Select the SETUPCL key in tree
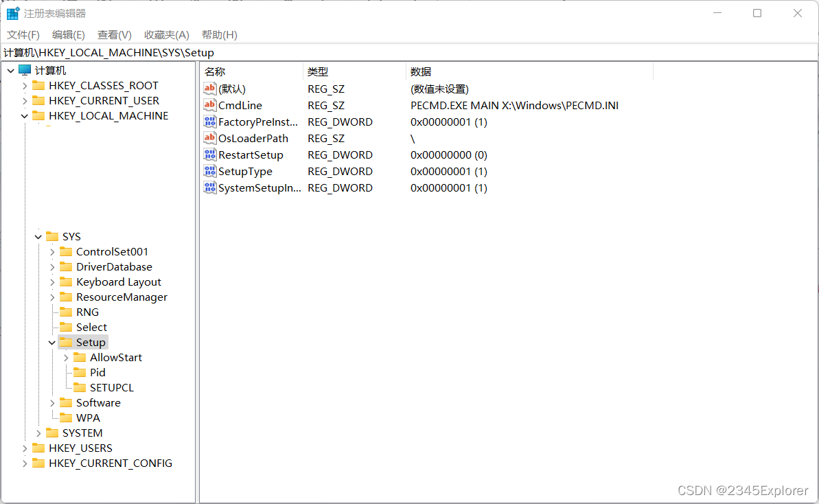This screenshot has width=819, height=504. (x=111, y=387)
